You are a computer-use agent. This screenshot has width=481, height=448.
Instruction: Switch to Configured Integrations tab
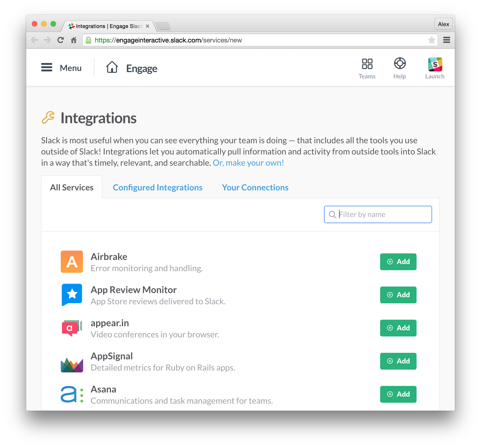click(158, 187)
